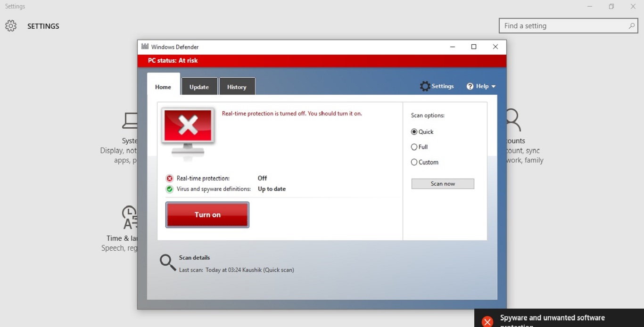Click the red X notification icon
This screenshot has height=327, width=644.
click(x=487, y=321)
